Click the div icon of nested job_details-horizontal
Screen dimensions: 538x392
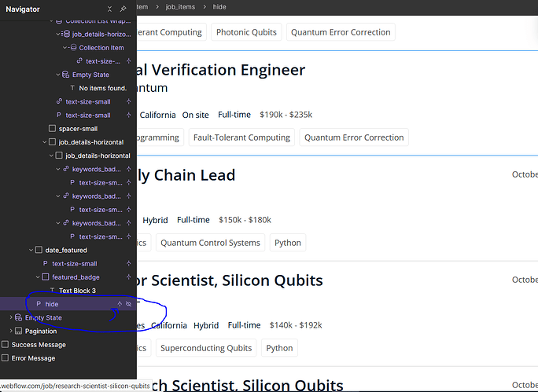click(59, 156)
